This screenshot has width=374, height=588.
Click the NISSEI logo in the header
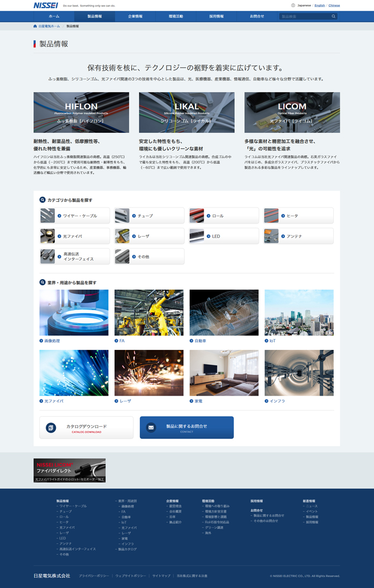coord(46,5)
